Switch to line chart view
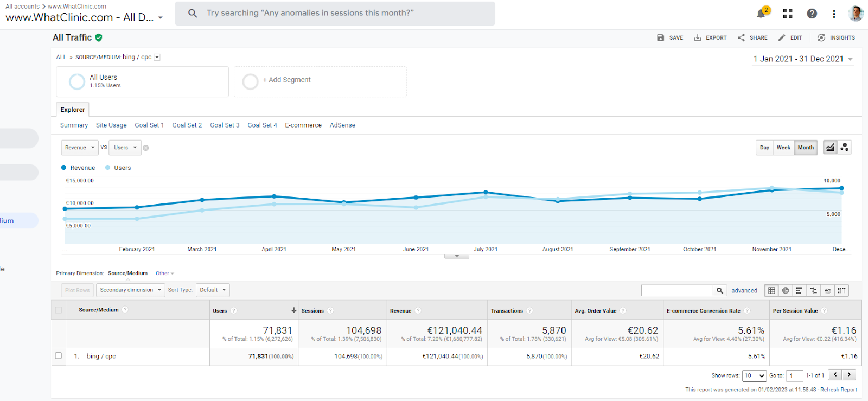 point(830,147)
